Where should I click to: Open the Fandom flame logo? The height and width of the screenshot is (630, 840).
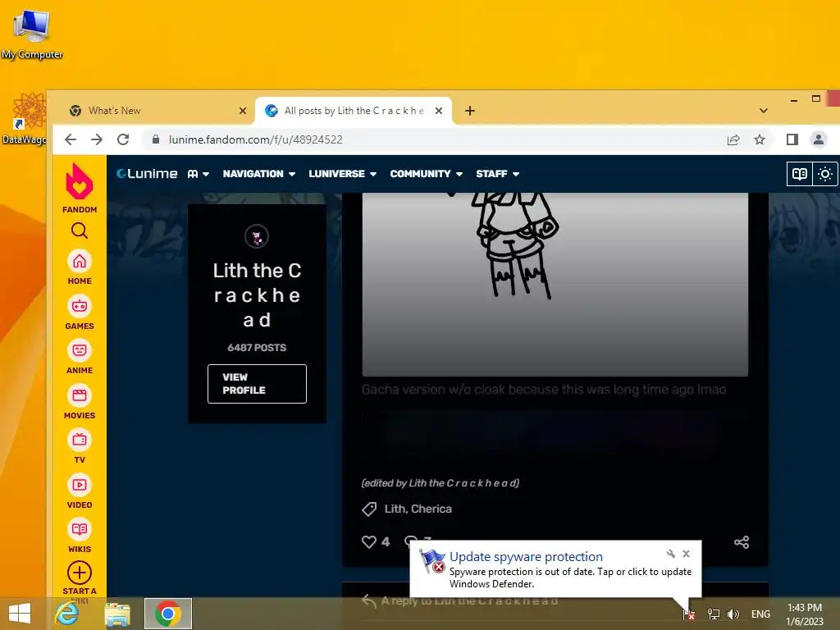80,180
